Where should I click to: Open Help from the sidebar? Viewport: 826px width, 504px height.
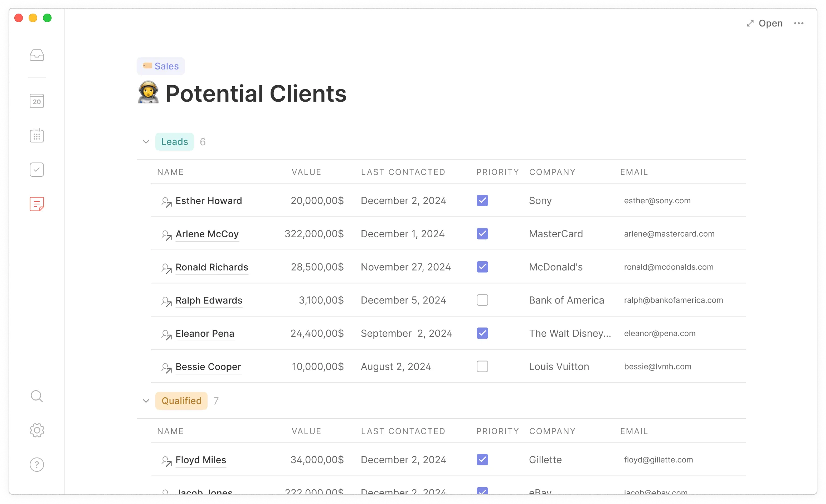click(37, 464)
